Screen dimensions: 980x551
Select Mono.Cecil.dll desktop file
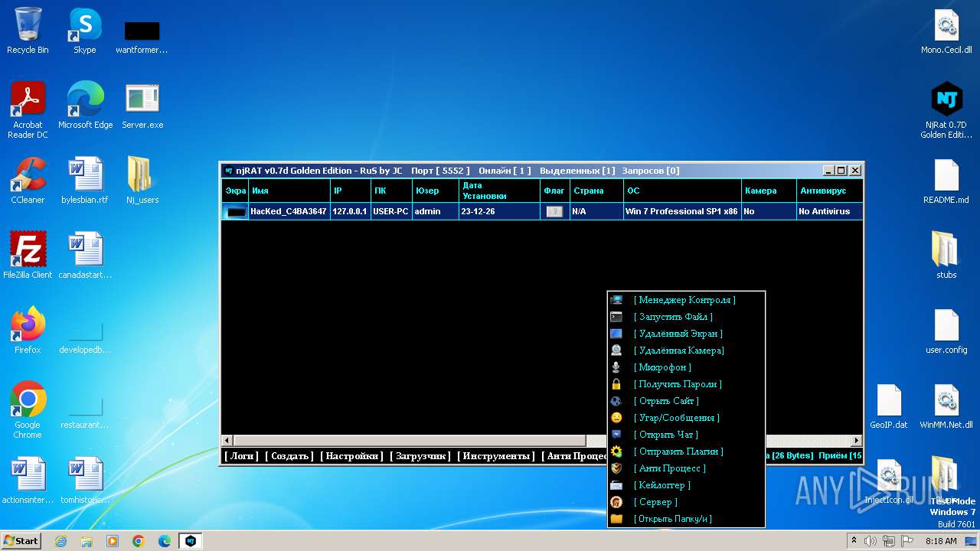946,31
